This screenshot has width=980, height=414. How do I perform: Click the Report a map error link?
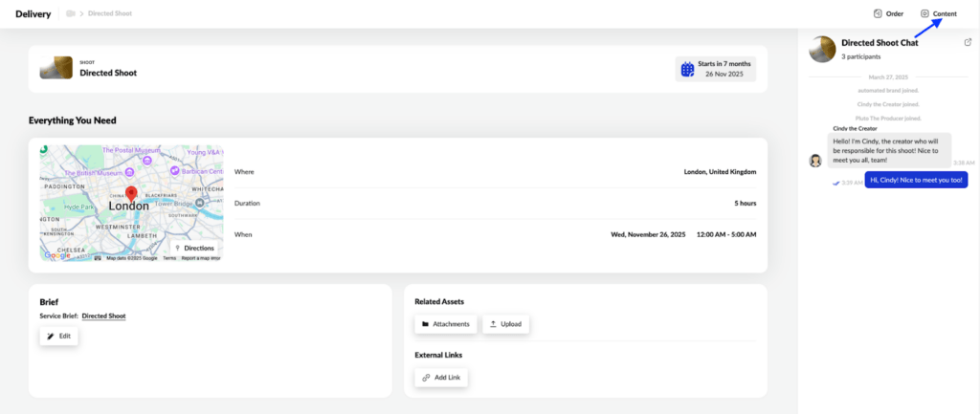(x=201, y=258)
